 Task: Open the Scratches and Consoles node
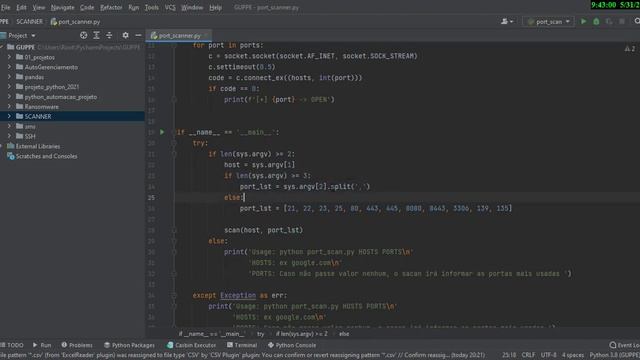42,156
